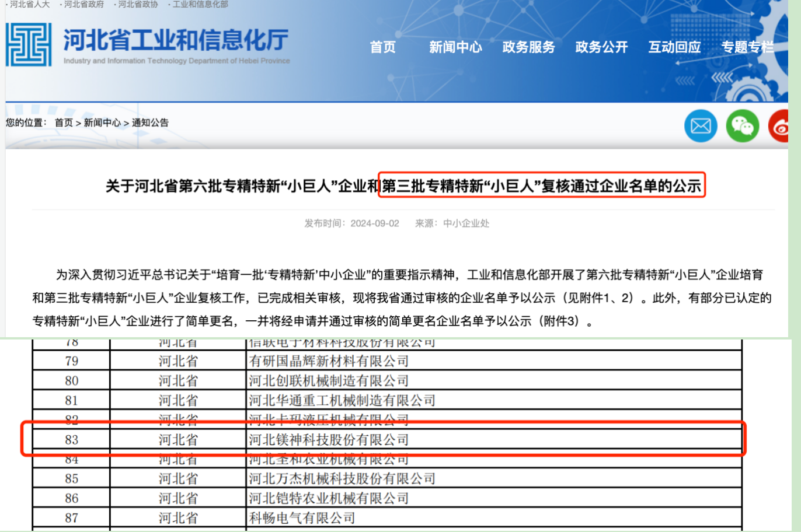The height and width of the screenshot is (532, 801).
Task: Click 通知公告 in the breadcrumb trail
Action: pyautogui.click(x=150, y=123)
